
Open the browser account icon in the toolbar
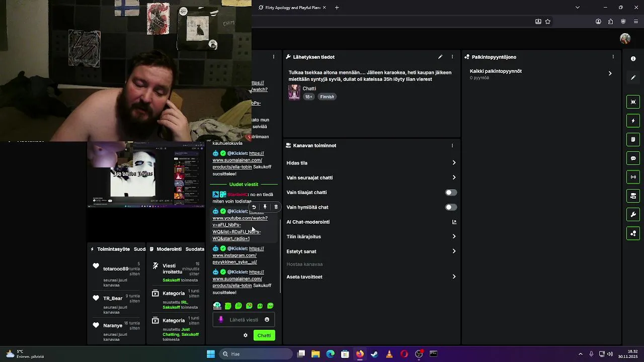click(x=598, y=22)
